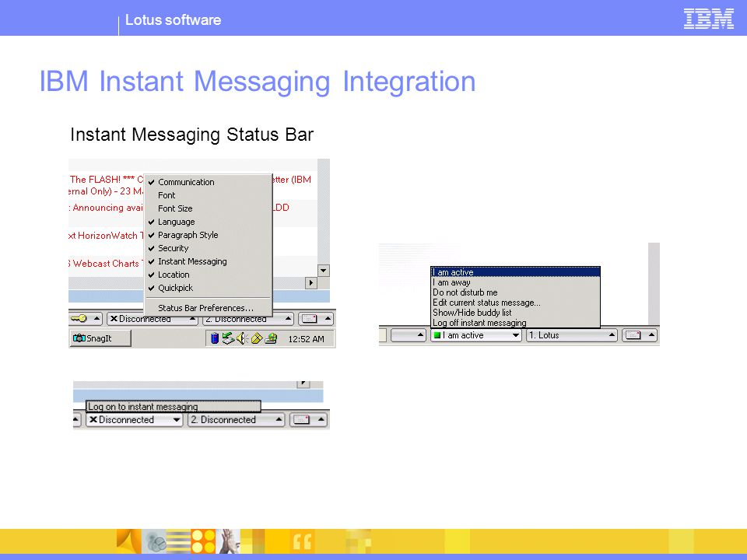Click the 12:52 AM system clock
Viewport: 747px width, 560px height.
pos(306,339)
